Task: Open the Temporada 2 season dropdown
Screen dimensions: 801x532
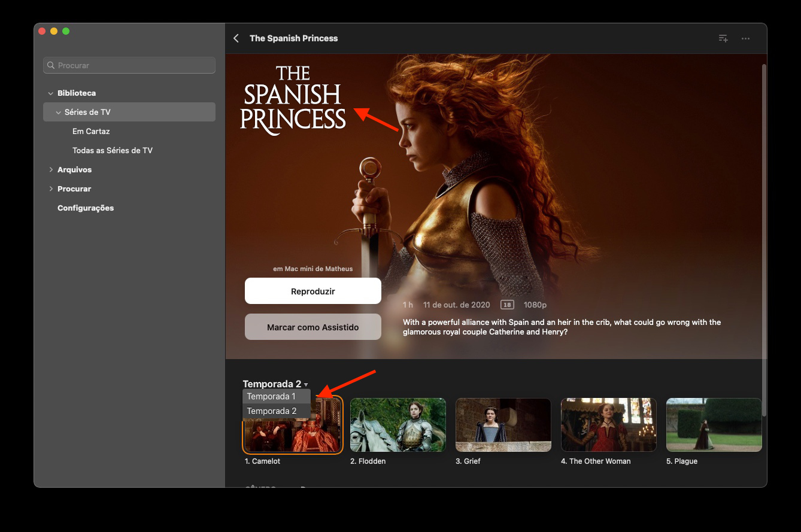Action: (x=275, y=384)
